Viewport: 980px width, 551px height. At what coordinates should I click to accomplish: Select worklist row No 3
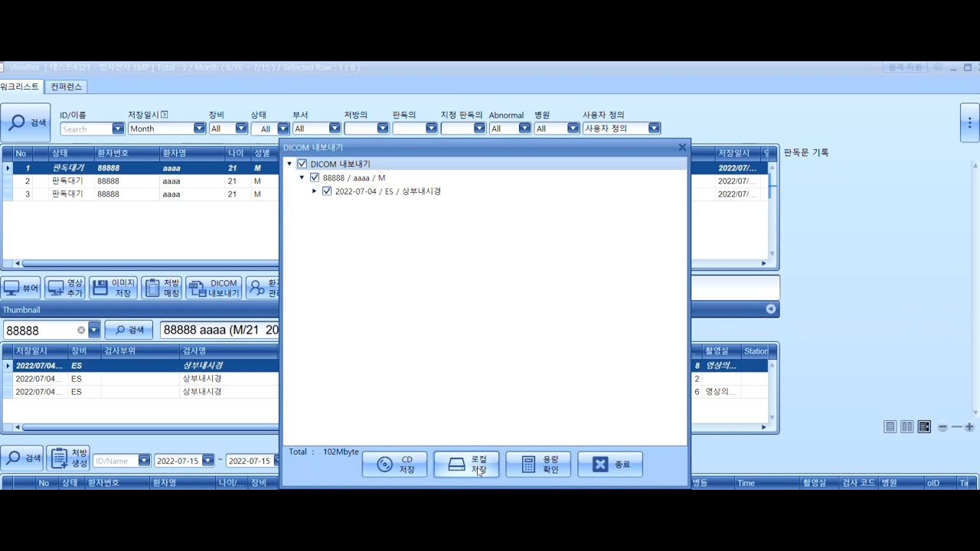click(x=141, y=194)
